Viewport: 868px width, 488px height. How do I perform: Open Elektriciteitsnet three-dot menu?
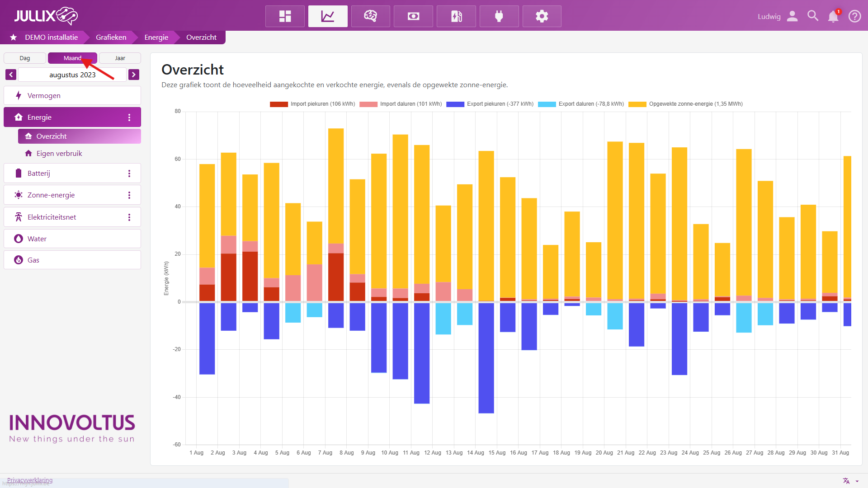click(x=129, y=217)
